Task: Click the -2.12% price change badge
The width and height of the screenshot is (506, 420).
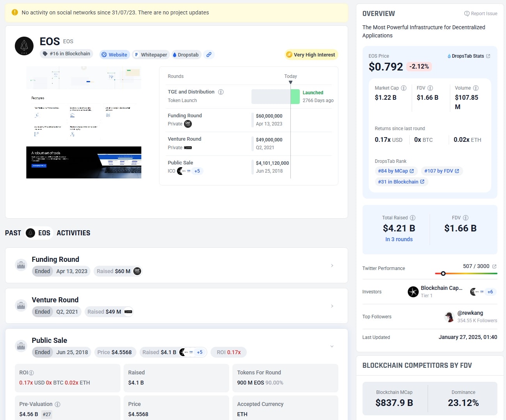Action: (x=419, y=67)
